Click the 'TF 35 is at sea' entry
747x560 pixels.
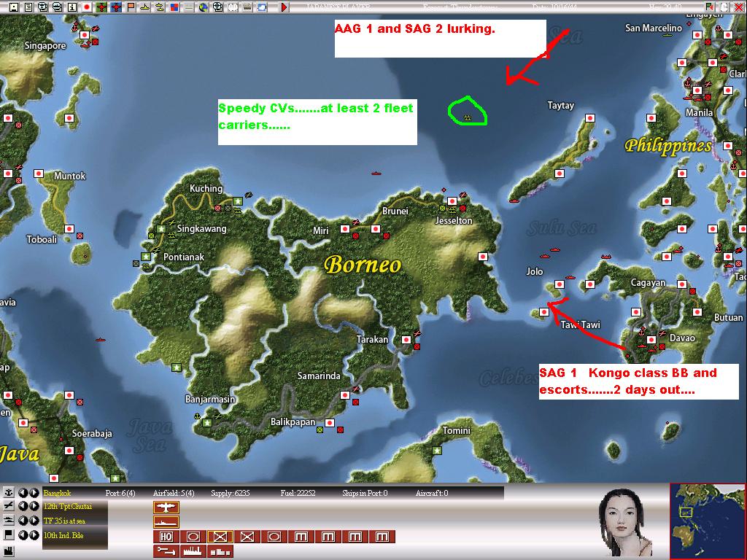point(64,521)
